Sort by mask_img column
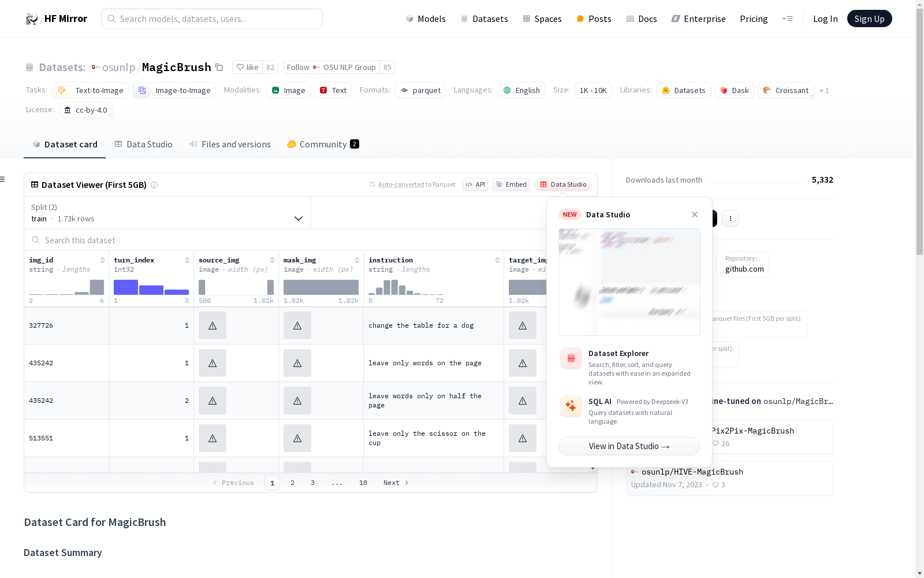The height and width of the screenshot is (578, 924). (x=357, y=260)
